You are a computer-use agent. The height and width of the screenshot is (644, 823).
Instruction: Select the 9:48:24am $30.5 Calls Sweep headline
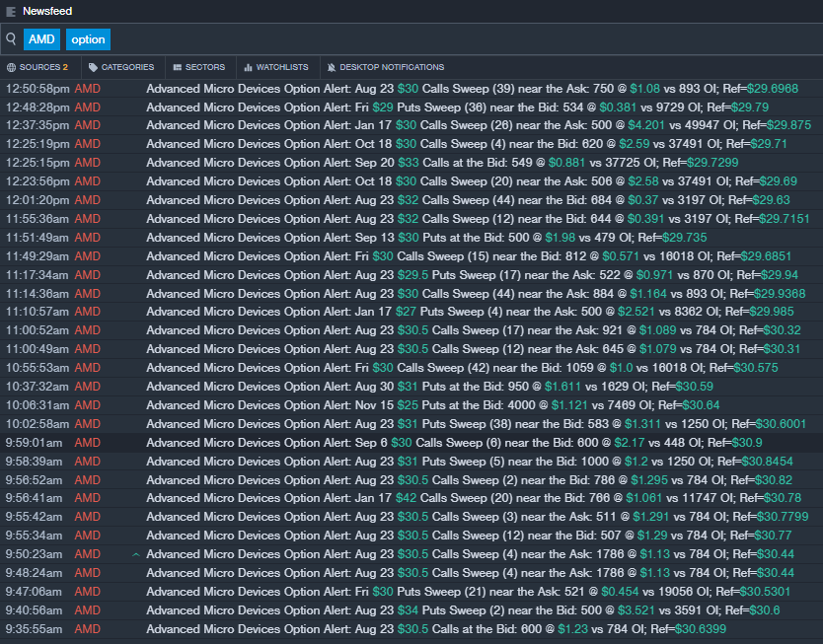pos(470,573)
